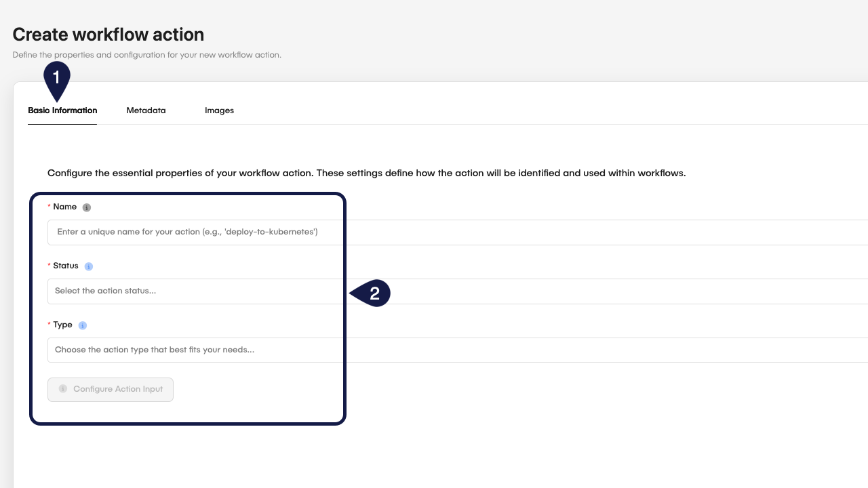This screenshot has height=488, width=868.
Task: Go to the Images tab
Action: 219,110
